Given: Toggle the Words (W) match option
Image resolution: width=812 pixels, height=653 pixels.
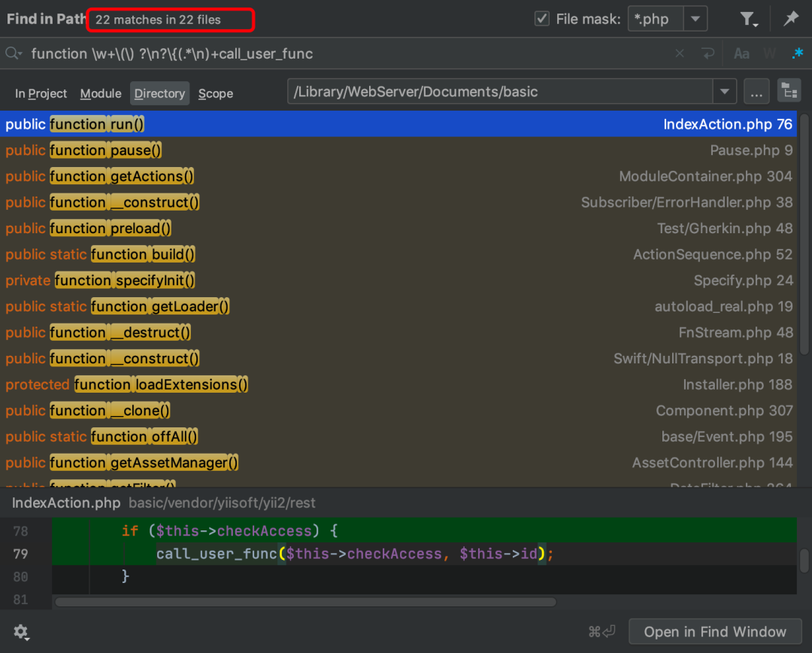Looking at the screenshot, I should tap(769, 53).
